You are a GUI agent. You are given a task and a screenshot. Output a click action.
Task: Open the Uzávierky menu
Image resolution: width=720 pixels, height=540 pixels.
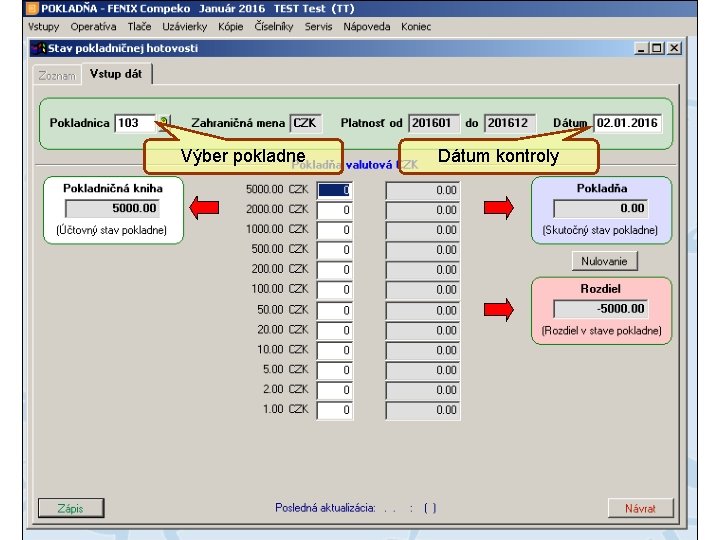185,27
